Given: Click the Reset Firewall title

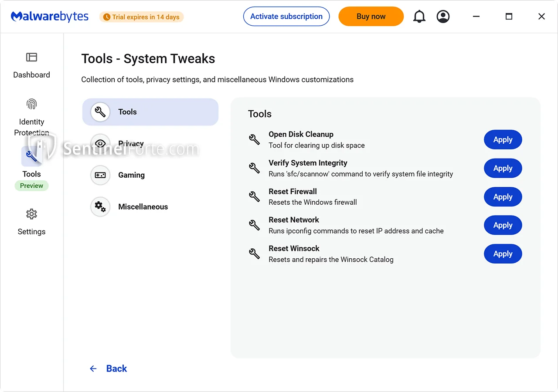Looking at the screenshot, I should point(293,191).
